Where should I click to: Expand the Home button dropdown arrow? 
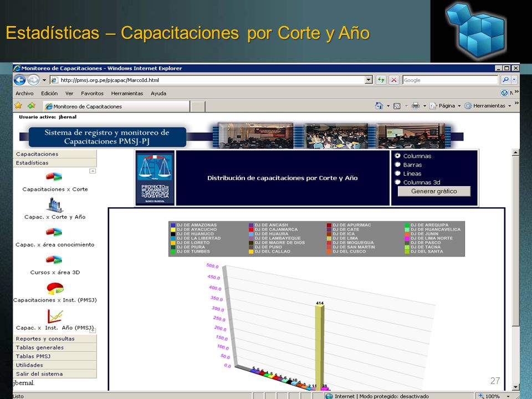point(388,106)
